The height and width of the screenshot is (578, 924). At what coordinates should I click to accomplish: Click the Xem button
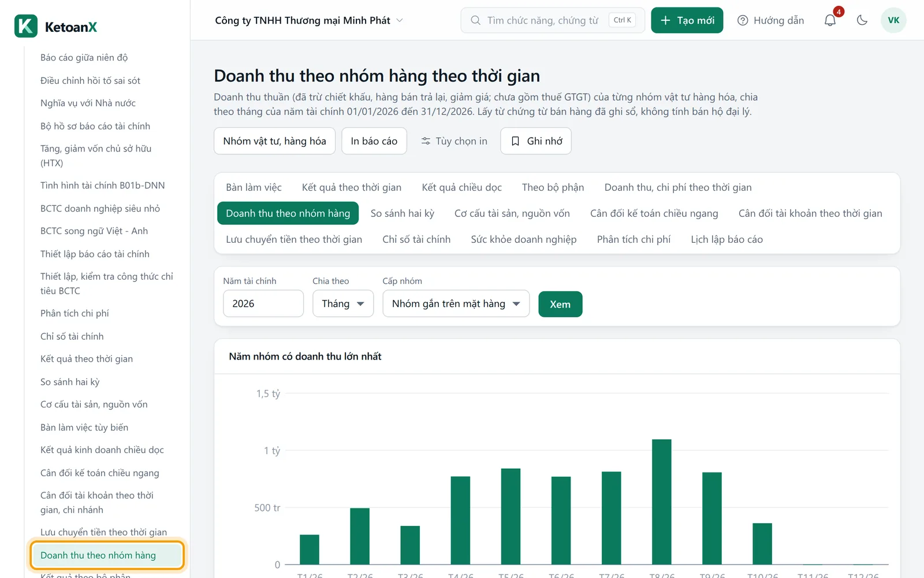(x=560, y=304)
